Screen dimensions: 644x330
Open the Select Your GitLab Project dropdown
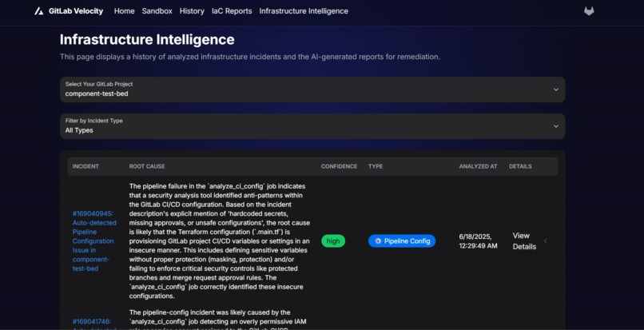click(312, 89)
